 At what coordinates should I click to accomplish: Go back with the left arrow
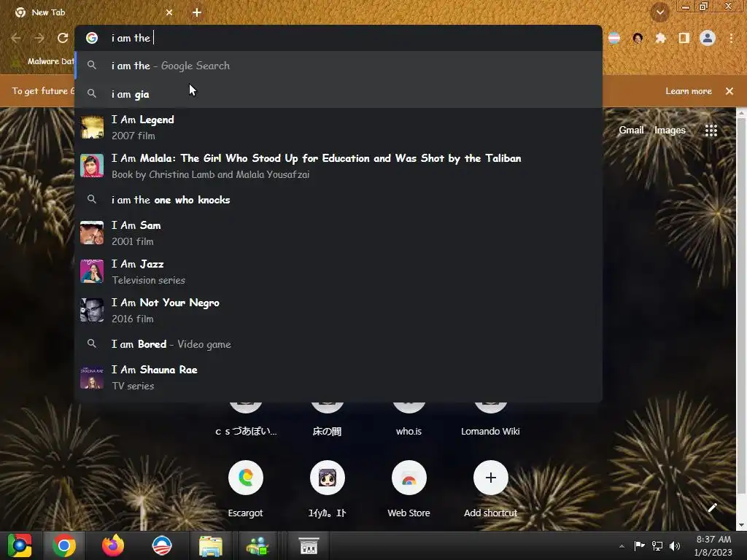coord(16,38)
